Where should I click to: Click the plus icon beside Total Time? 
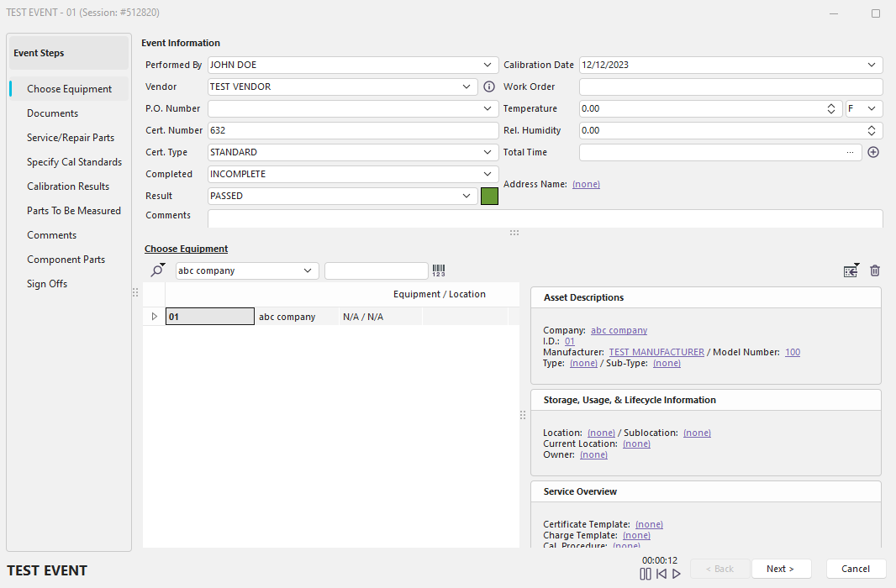pos(873,153)
